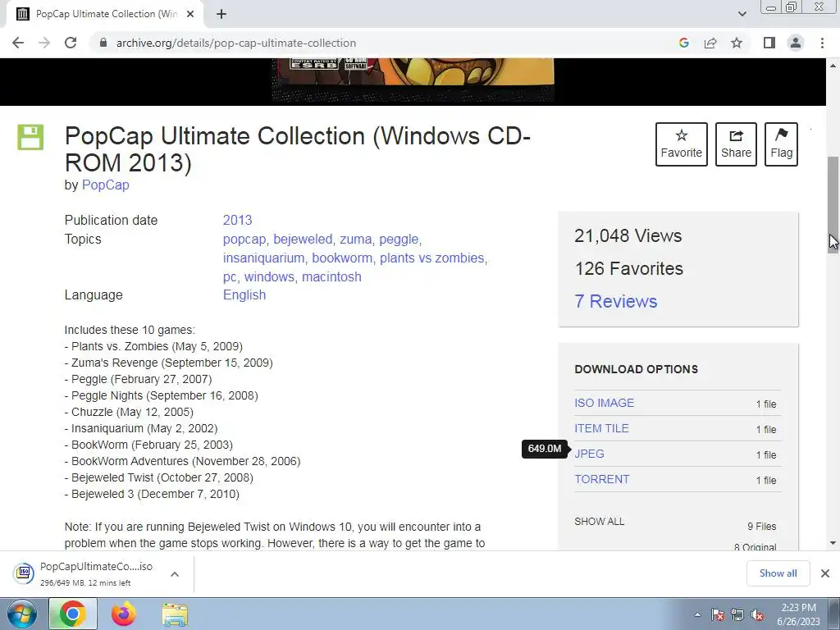
Task: Click the 126 Favorites text
Action: 629,268
